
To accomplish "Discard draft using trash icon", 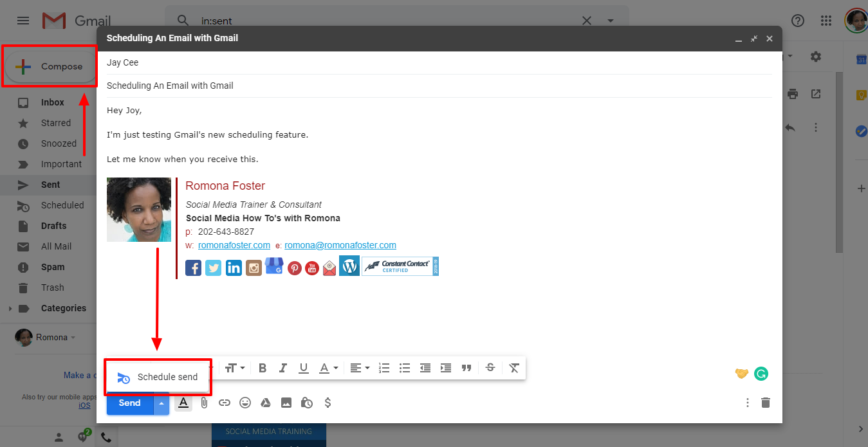I will [x=765, y=403].
